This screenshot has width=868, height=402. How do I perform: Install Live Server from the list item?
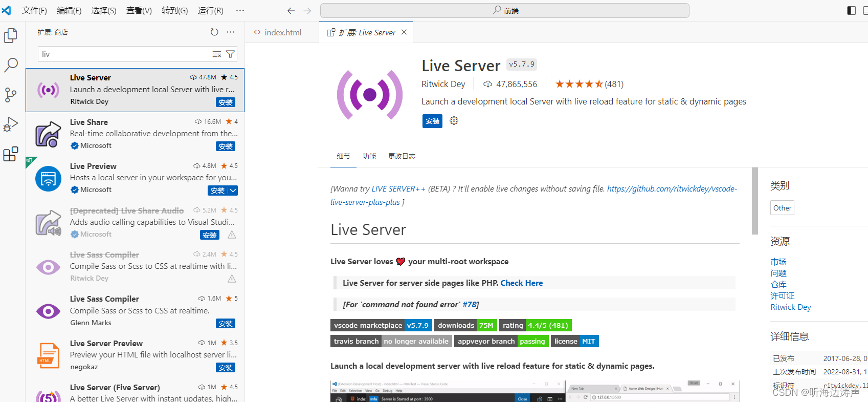point(226,102)
